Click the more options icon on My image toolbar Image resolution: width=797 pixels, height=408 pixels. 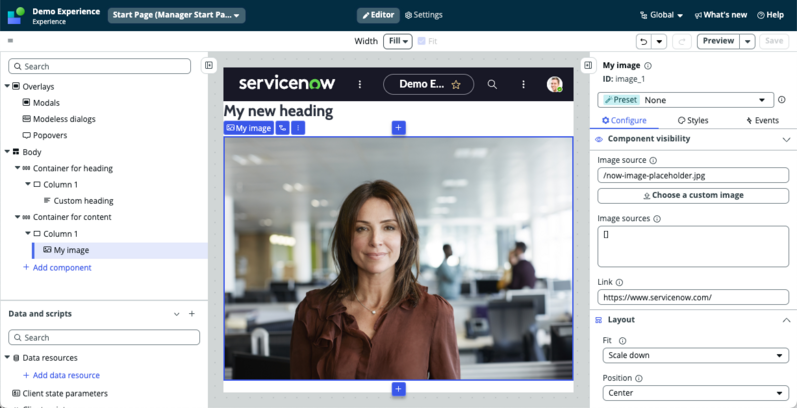point(298,128)
